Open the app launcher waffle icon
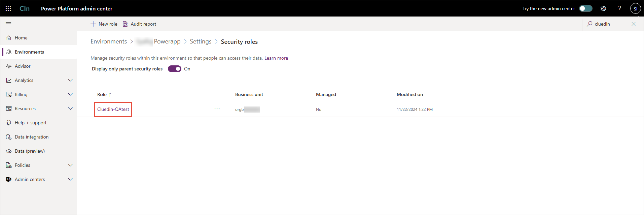This screenshot has width=644, height=215. point(8,8)
